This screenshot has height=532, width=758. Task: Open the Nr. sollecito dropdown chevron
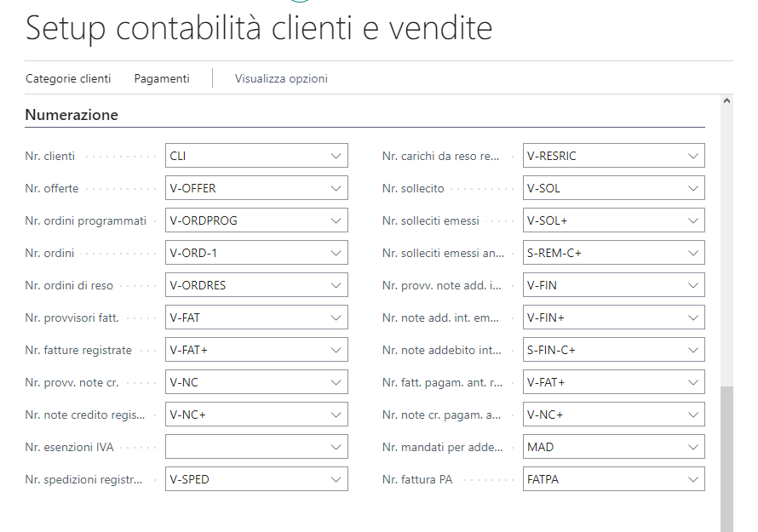(692, 188)
